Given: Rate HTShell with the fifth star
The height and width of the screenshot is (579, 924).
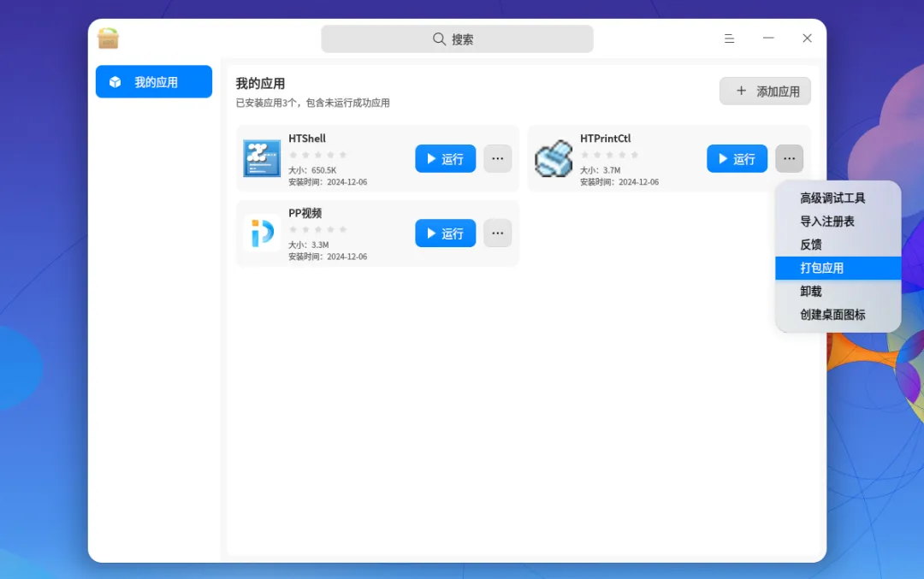Looking at the screenshot, I should point(343,155).
